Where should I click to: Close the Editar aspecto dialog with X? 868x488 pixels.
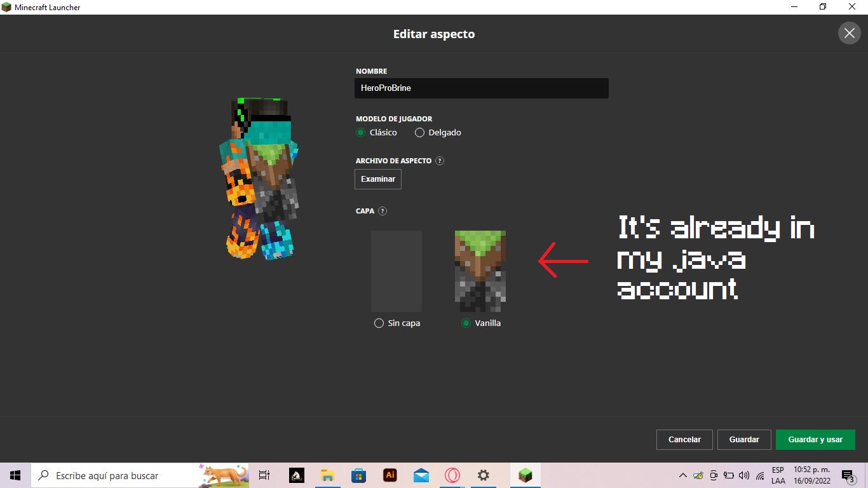tap(849, 33)
